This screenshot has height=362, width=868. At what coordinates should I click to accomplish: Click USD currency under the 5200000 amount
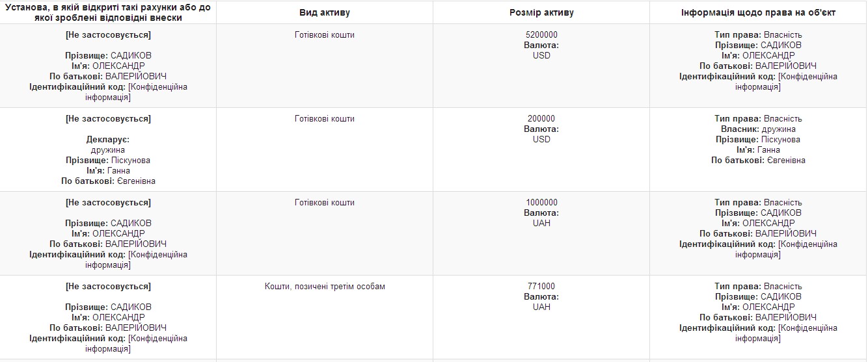coord(541,55)
